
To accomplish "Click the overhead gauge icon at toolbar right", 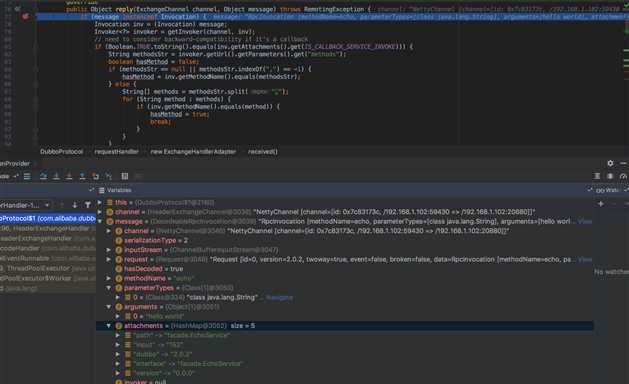I will [x=623, y=176].
